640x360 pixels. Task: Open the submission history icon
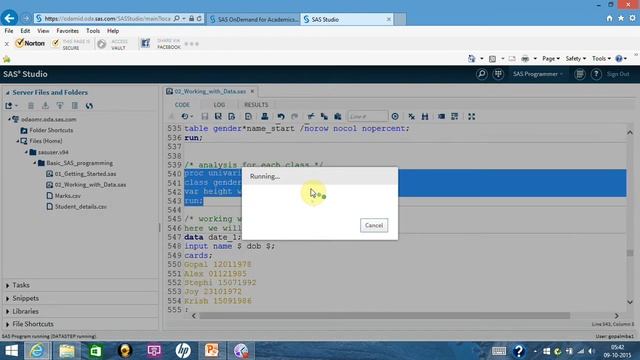click(187, 117)
